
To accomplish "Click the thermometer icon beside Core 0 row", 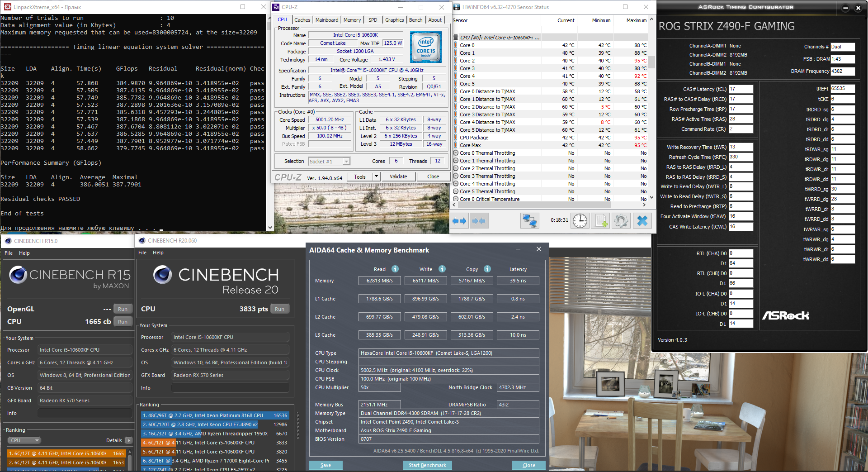I will (x=456, y=45).
